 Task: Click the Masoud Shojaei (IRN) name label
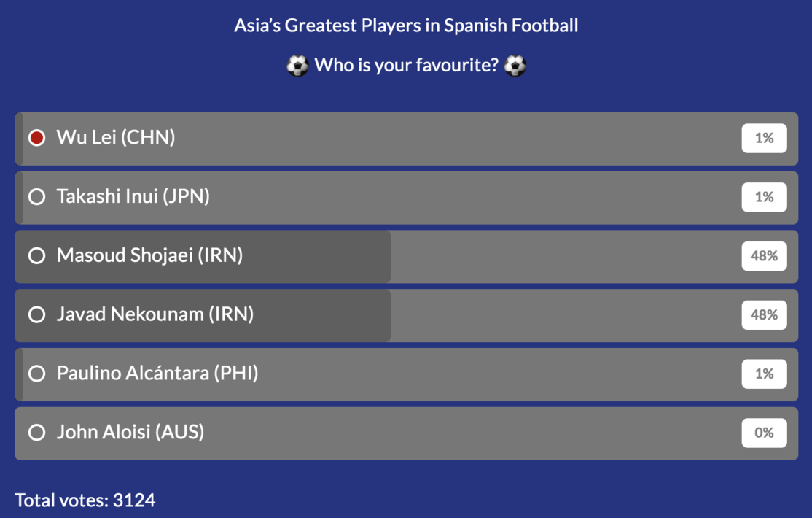pos(149,255)
